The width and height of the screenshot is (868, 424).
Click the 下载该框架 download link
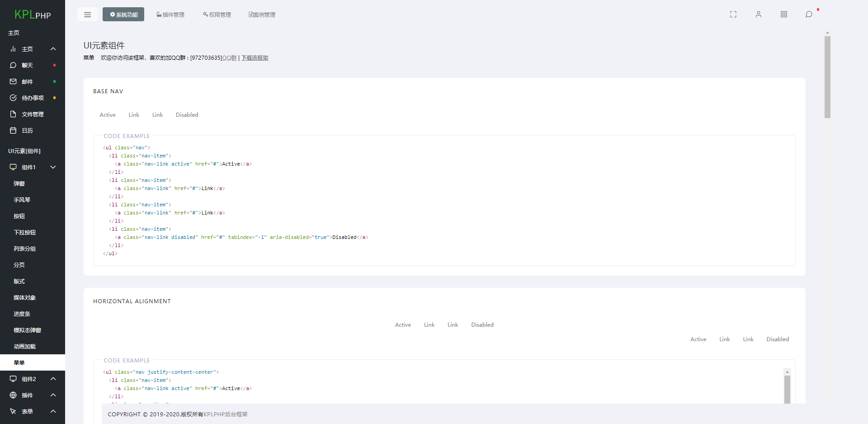(255, 58)
